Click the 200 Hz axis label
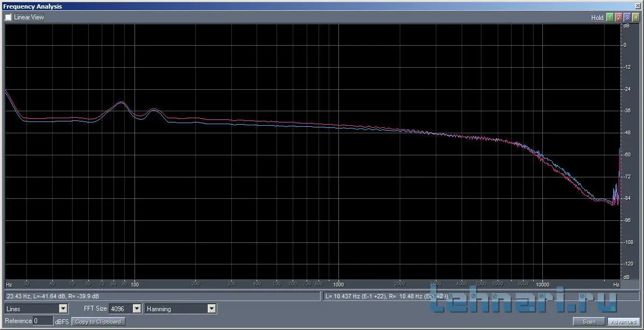The image size is (644, 330). [x=195, y=284]
